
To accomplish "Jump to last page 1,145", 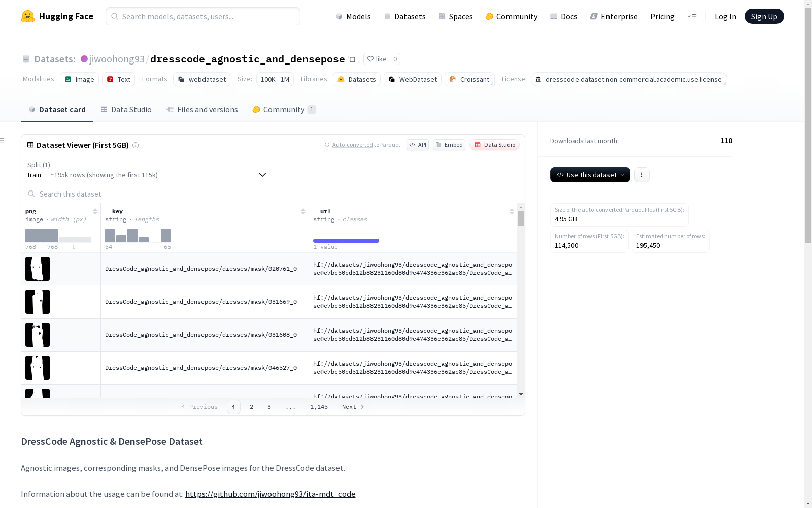I will [319, 407].
